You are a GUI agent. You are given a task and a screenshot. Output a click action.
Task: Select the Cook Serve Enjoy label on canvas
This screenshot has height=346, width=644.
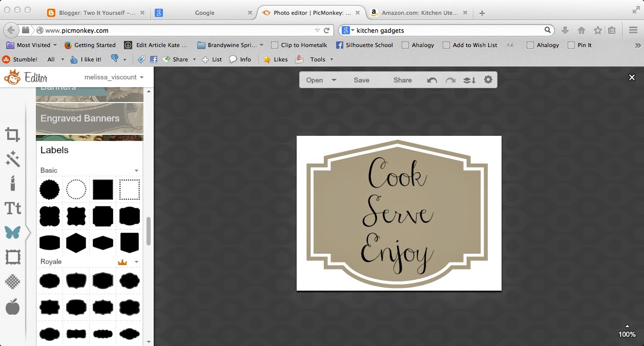pyautogui.click(x=397, y=213)
